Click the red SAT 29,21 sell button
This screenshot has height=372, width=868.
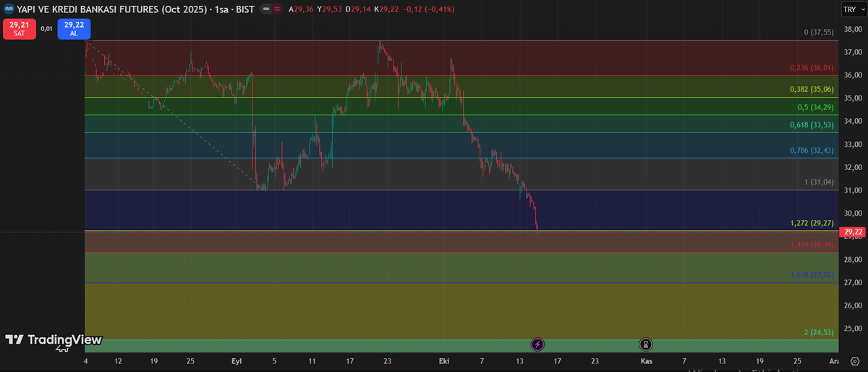pyautogui.click(x=19, y=29)
